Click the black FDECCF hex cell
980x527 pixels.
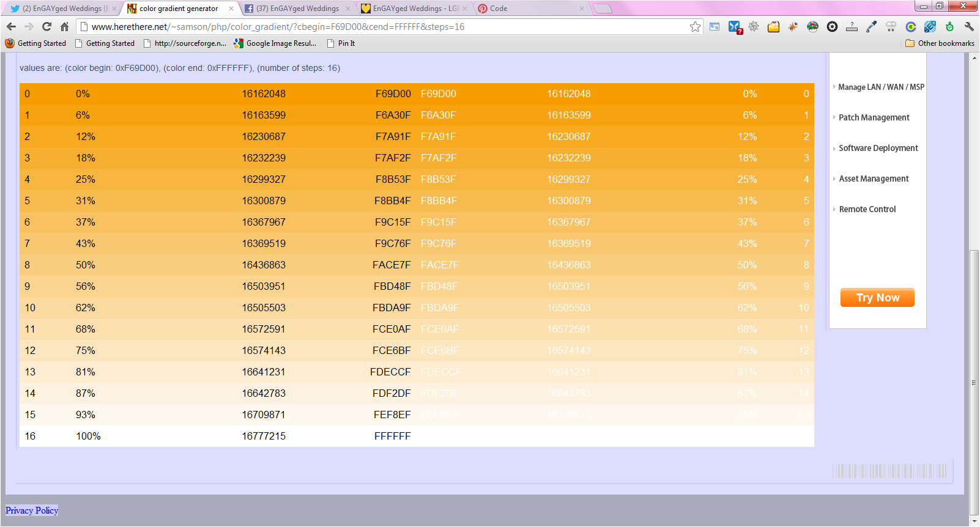[x=390, y=372]
